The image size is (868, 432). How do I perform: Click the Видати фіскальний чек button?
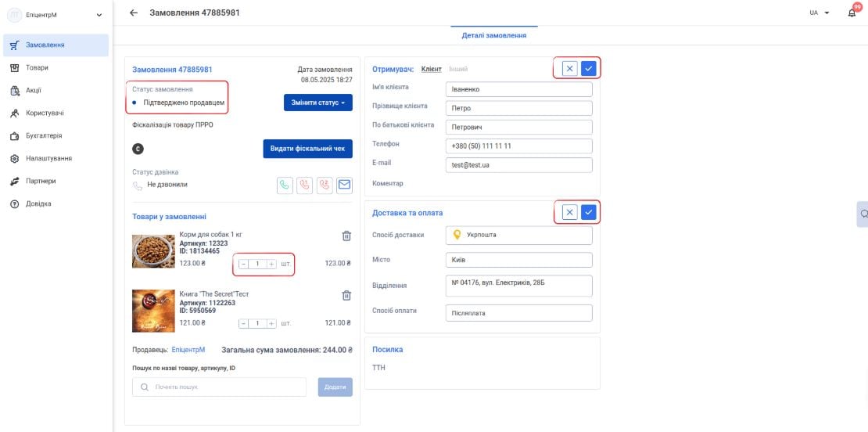click(307, 149)
